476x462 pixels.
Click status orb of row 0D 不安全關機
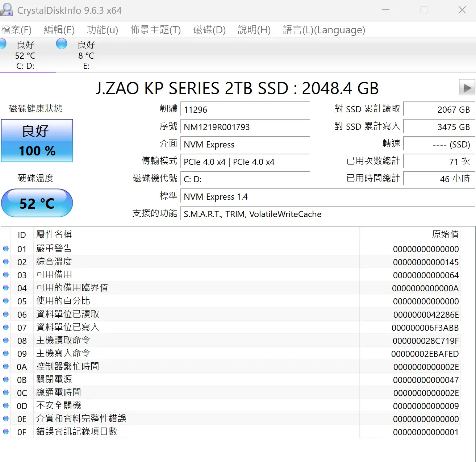(6, 405)
